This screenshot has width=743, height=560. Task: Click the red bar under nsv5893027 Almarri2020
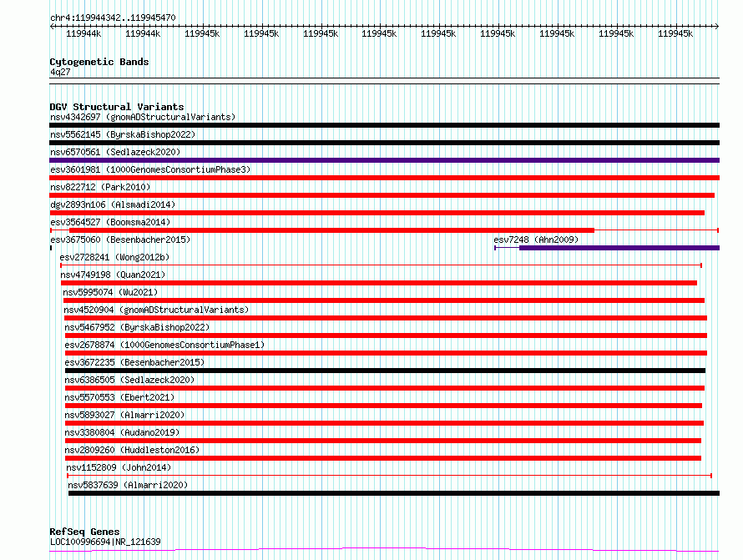click(385, 423)
